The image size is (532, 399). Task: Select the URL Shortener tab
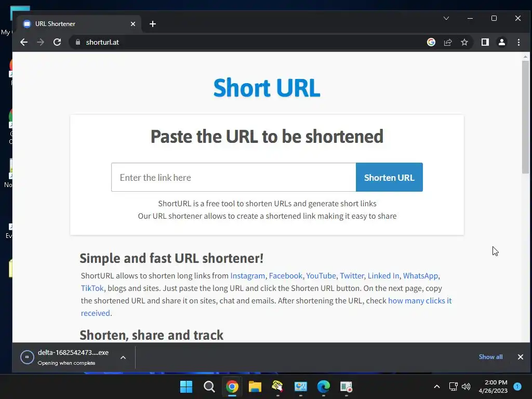click(x=78, y=24)
